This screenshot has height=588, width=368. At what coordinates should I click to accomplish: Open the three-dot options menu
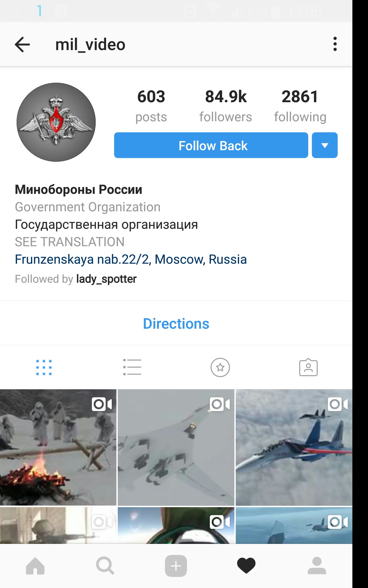[x=335, y=44]
